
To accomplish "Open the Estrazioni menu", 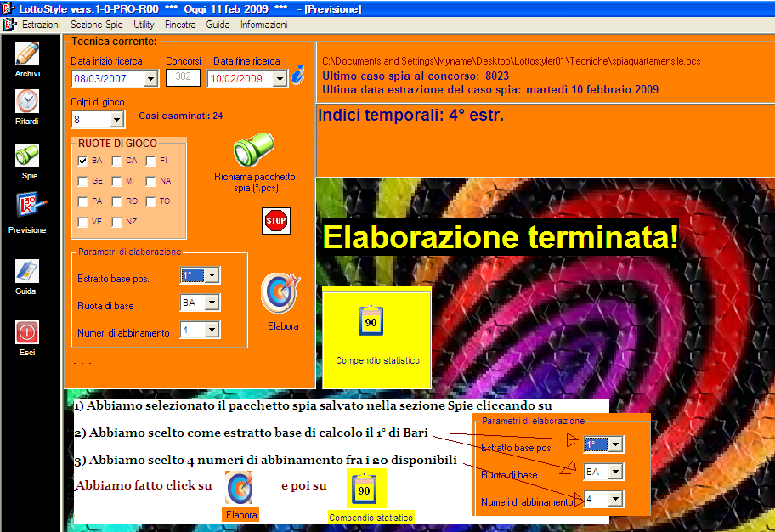I will (x=41, y=25).
